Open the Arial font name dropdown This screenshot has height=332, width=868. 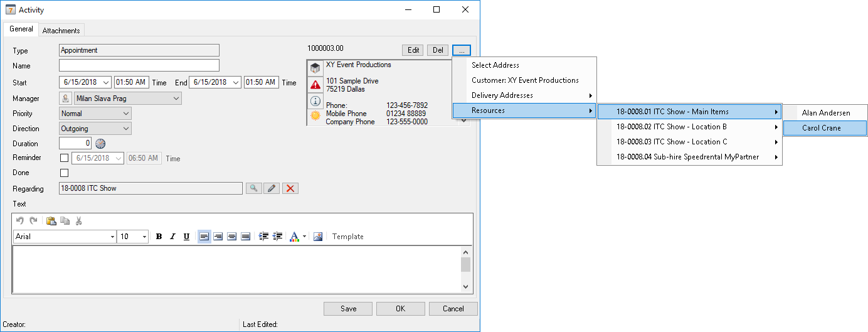(x=65, y=237)
